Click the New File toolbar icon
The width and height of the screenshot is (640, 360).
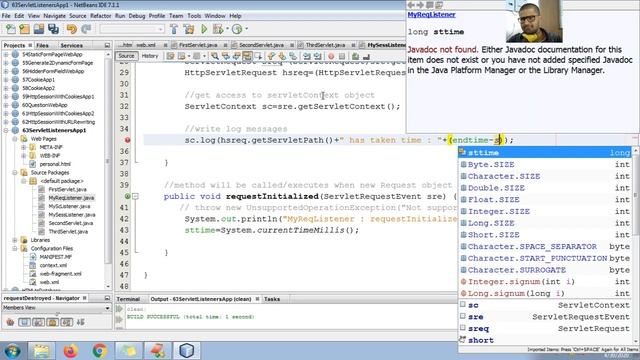[x=11, y=29]
